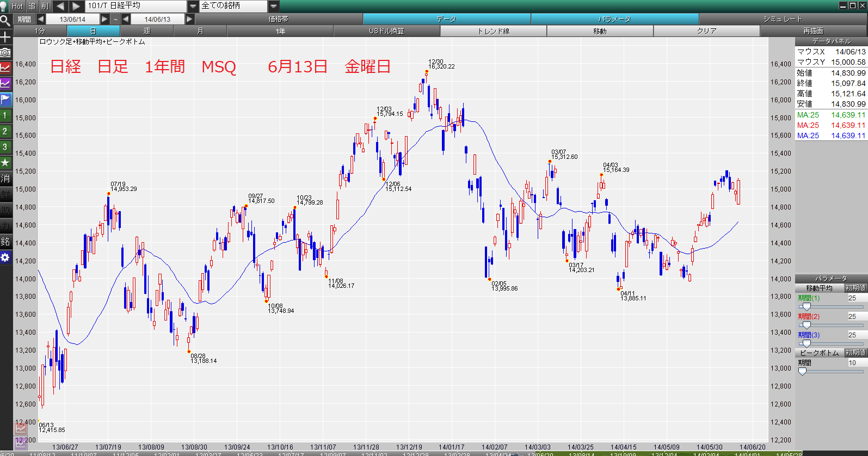Step end date 14/06/13 forward
Image resolution: width=868 pixels, height=456 pixels.
(x=189, y=19)
